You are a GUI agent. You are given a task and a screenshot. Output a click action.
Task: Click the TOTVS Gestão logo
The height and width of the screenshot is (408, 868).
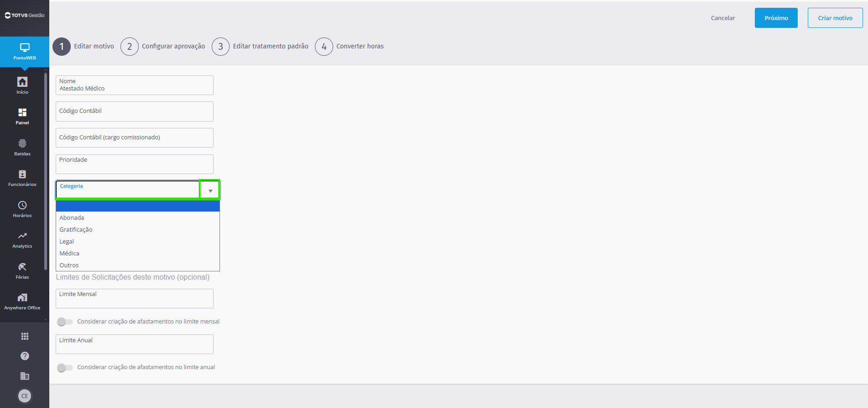pyautogui.click(x=25, y=15)
